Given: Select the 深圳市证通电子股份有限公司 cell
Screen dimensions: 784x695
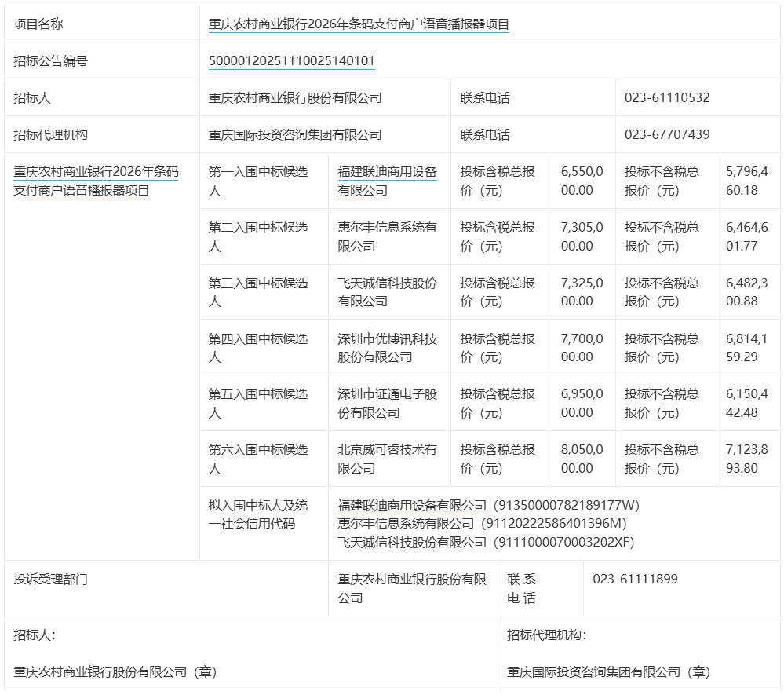Looking at the screenshot, I should (387, 403).
